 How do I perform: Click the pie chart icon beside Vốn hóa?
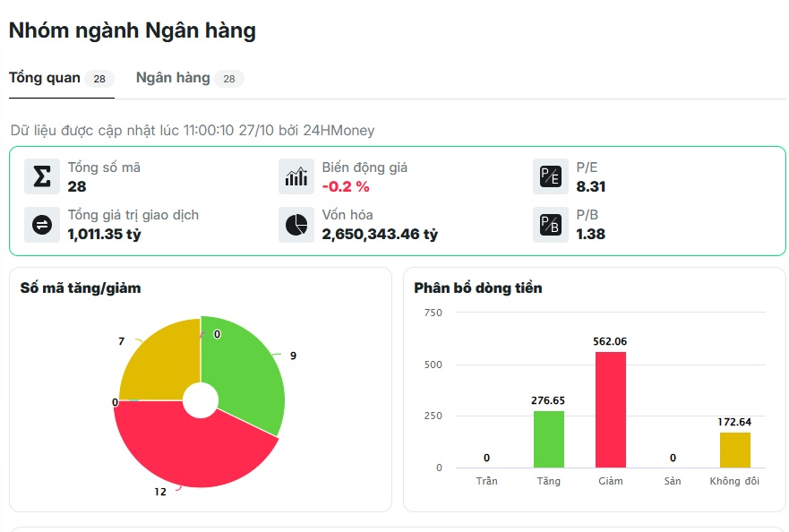[x=296, y=225]
